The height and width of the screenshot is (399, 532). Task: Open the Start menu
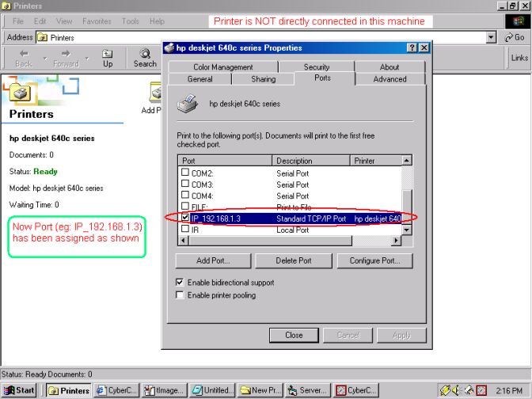(x=20, y=390)
